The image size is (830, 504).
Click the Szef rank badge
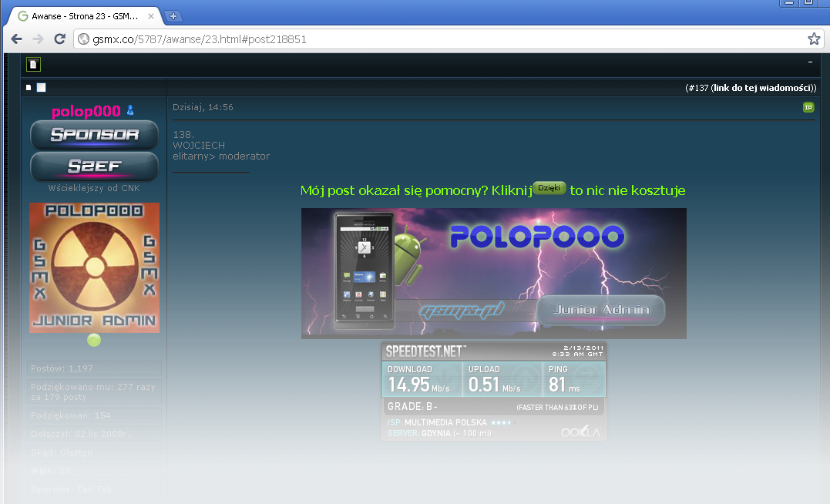tap(94, 166)
